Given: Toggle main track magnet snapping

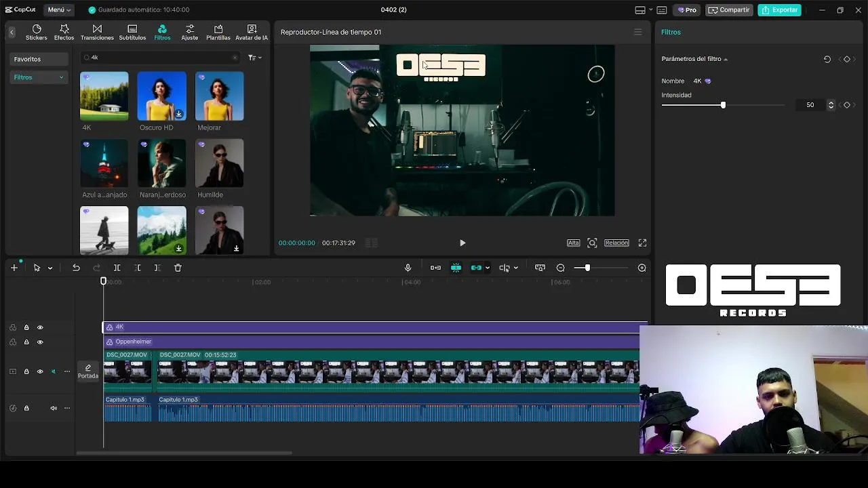Looking at the screenshot, I should pyautogui.click(x=435, y=268).
